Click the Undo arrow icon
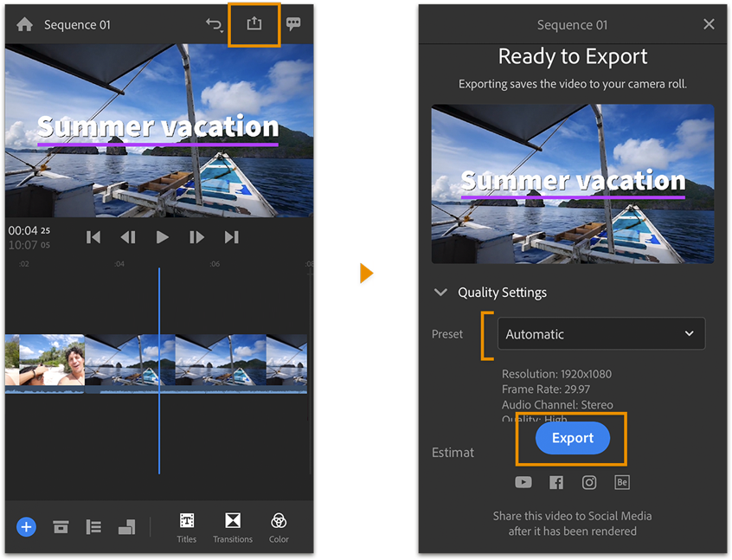This screenshot has height=560, width=732. [x=214, y=24]
